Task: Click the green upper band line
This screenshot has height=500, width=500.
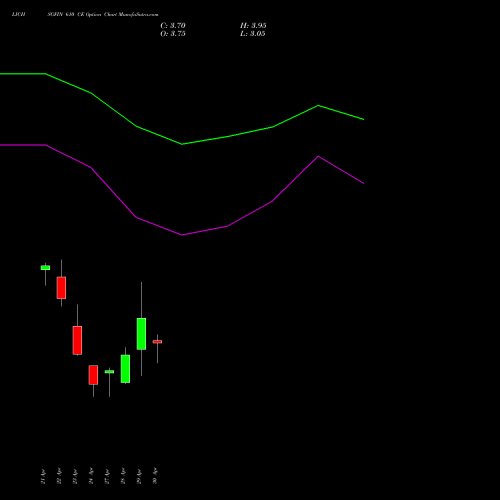Action: click(x=182, y=144)
